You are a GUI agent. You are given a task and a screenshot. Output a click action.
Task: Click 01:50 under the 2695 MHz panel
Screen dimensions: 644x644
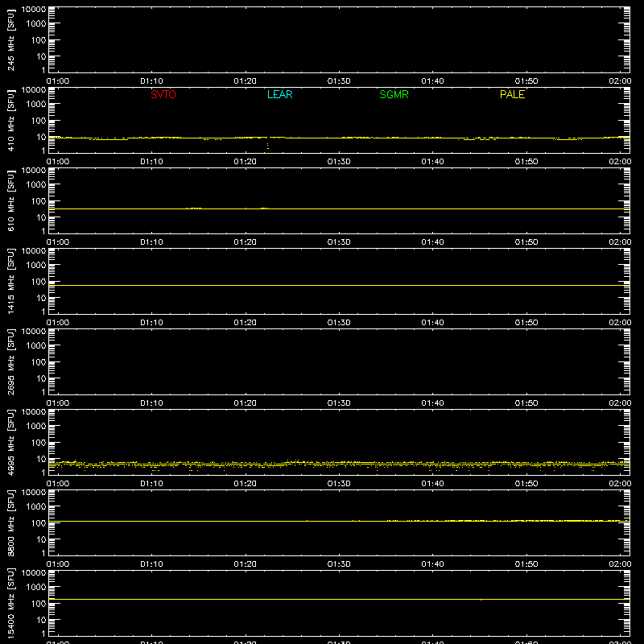(526, 403)
